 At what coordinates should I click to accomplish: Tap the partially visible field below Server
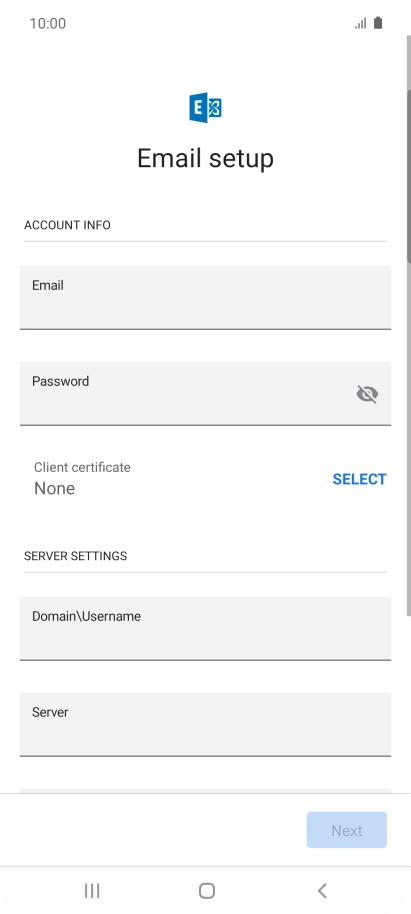(205, 790)
